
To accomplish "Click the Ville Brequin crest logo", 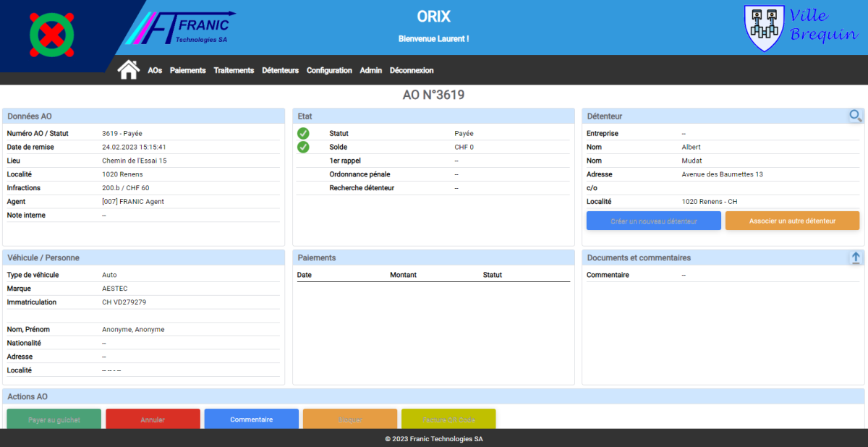I will click(801, 28).
